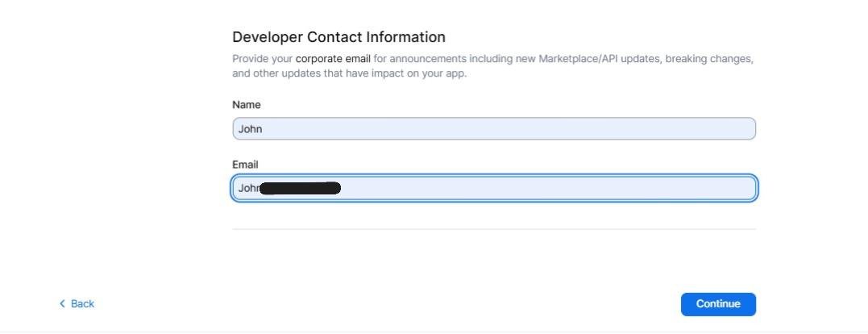The width and height of the screenshot is (868, 334).
Task: Focus the Name input field
Action: [493, 129]
